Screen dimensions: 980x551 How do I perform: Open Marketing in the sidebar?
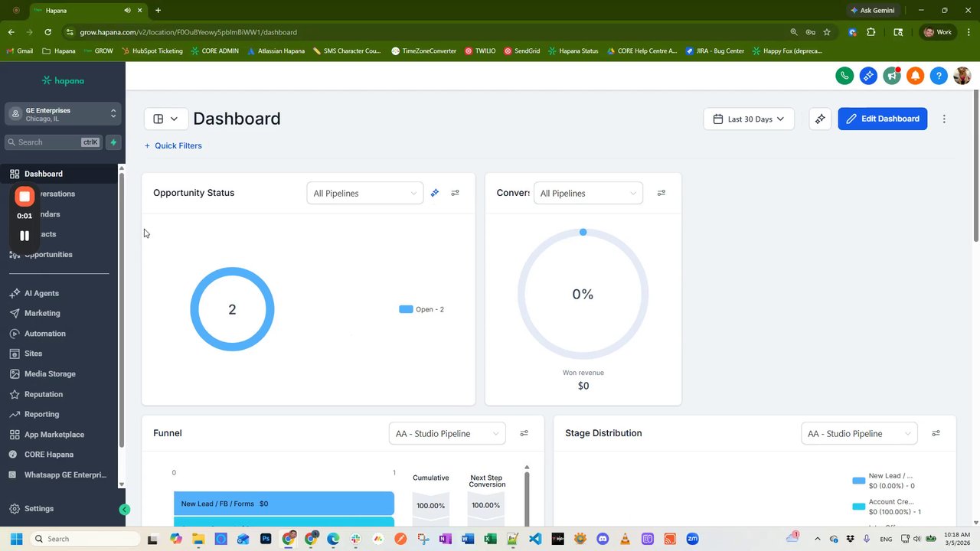[x=42, y=313]
